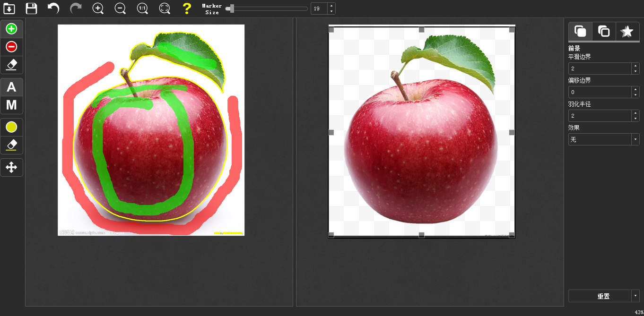Click the zoom in magnifier icon
This screenshot has height=316, width=644.
point(98,9)
